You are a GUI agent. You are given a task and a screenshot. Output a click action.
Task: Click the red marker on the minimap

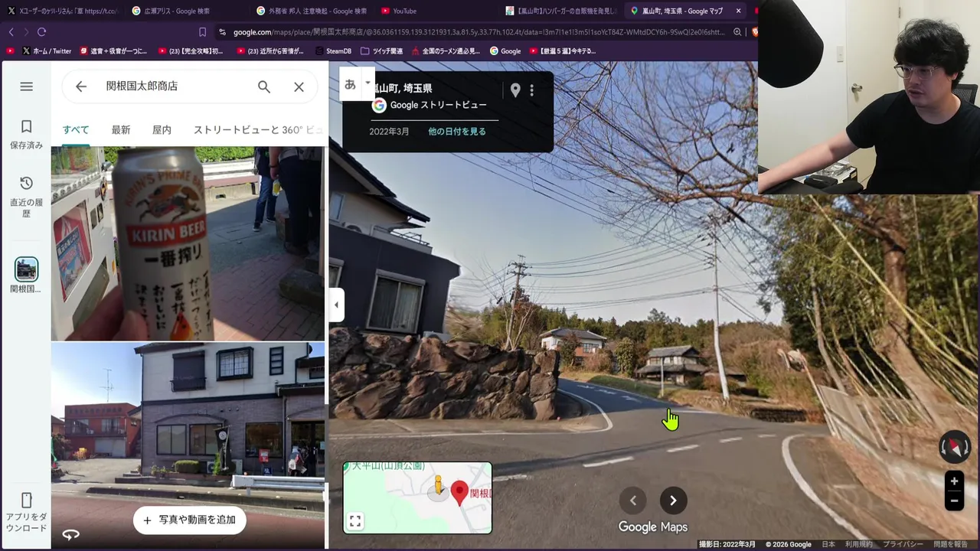tap(459, 493)
